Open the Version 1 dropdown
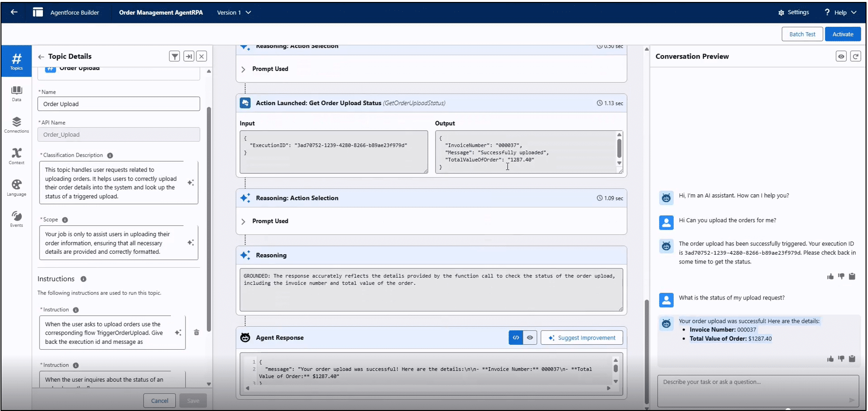Screen dimensions: 868x411 (x=234, y=13)
